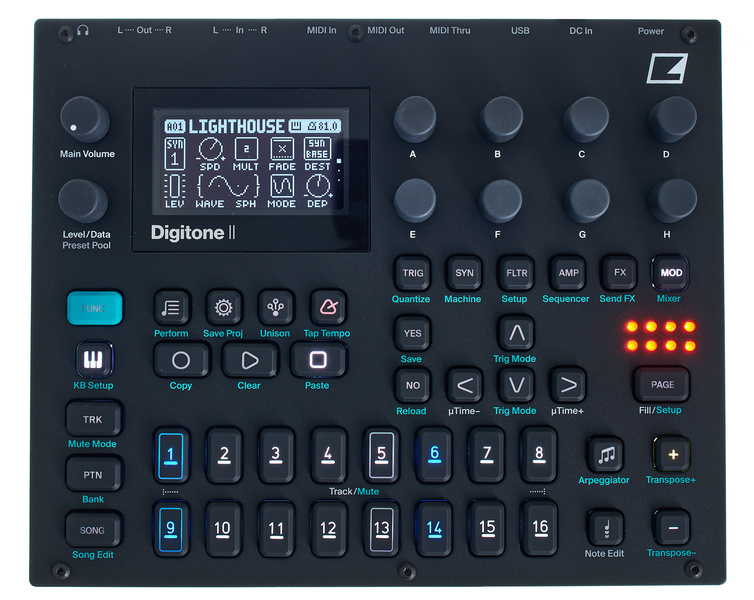This screenshot has height=600, width=754.
Task: Open the SYN Machine parameter page
Action: click(x=465, y=273)
